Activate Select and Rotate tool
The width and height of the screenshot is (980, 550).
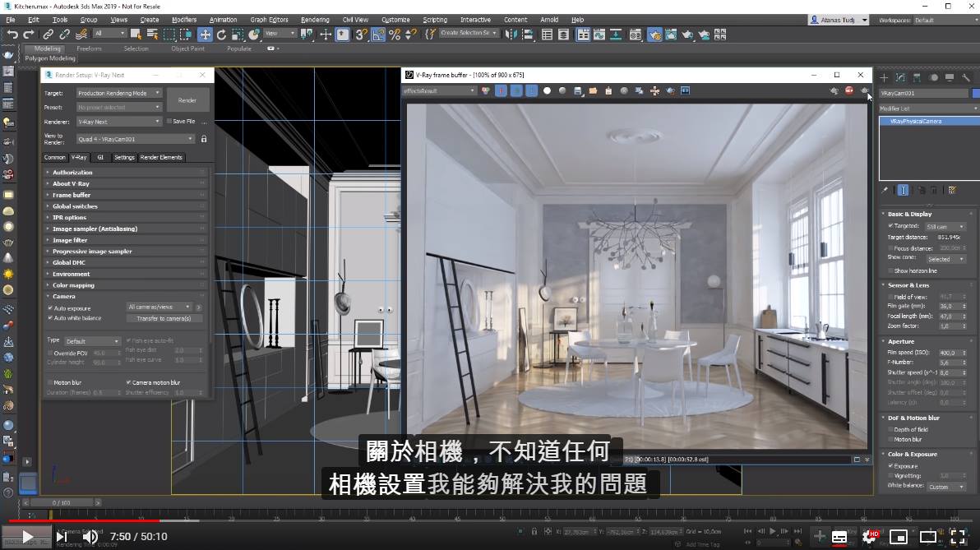click(x=221, y=35)
